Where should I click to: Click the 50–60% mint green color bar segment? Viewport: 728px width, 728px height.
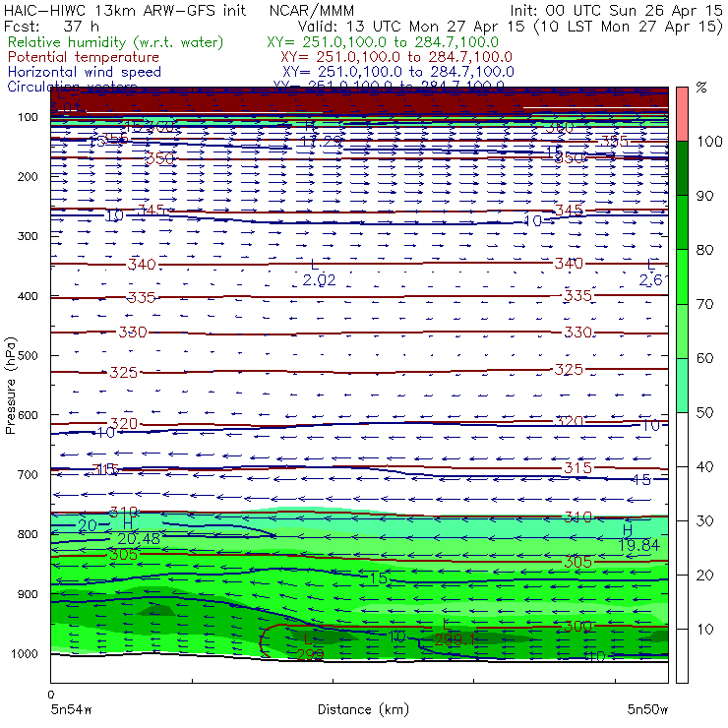[x=682, y=386]
